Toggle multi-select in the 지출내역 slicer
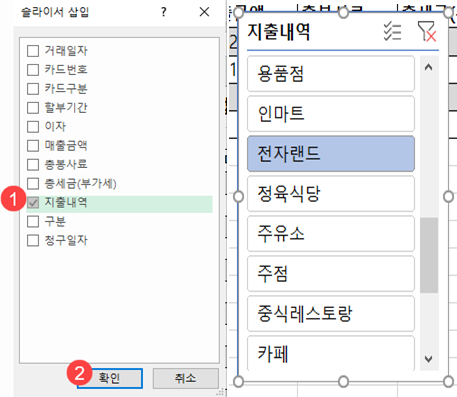The image size is (457, 397). tap(392, 32)
